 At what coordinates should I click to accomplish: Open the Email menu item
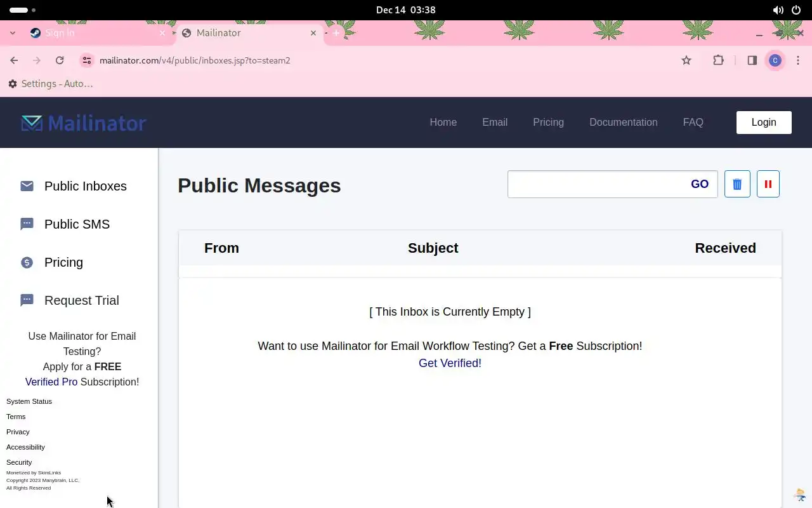tap(495, 122)
